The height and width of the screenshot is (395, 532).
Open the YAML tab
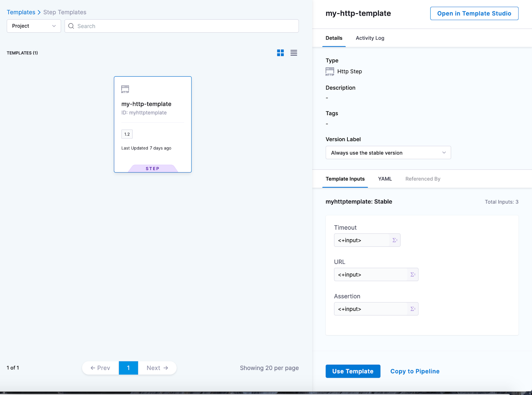pos(385,179)
